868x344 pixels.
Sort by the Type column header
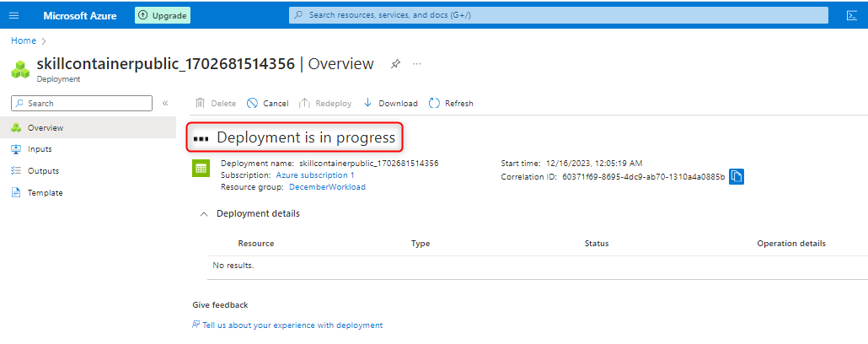pos(421,243)
